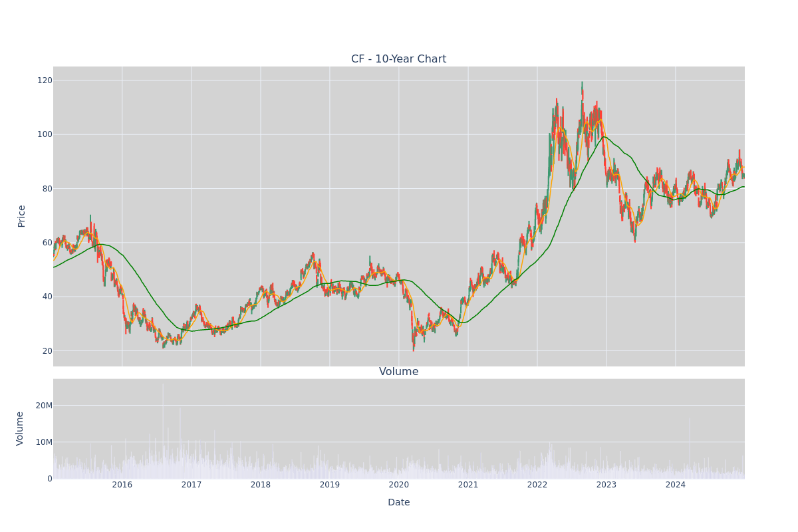Click the 0 volume tick label
Screen dimensions: 798x532
tap(50, 479)
